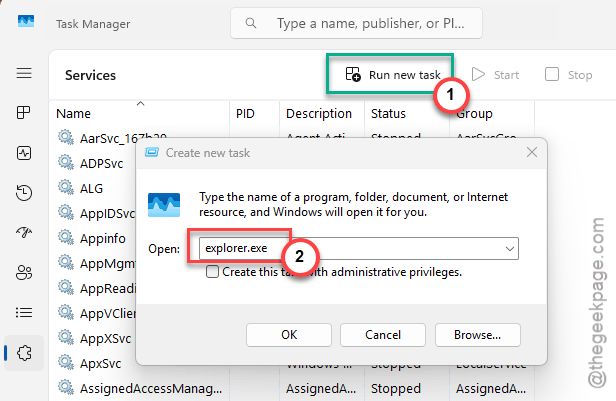Image resolution: width=616 pixels, height=401 pixels.
Task: Click the search box in Task Manager
Action: click(x=356, y=24)
